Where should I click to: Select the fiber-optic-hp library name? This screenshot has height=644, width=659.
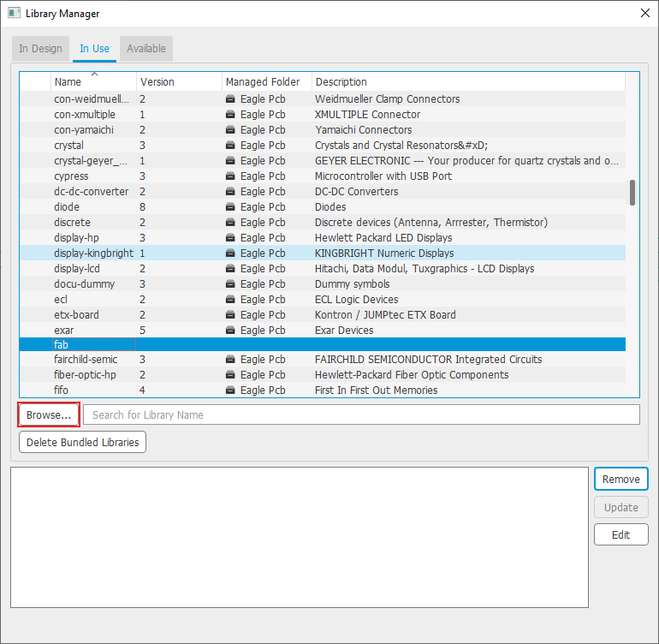point(85,375)
